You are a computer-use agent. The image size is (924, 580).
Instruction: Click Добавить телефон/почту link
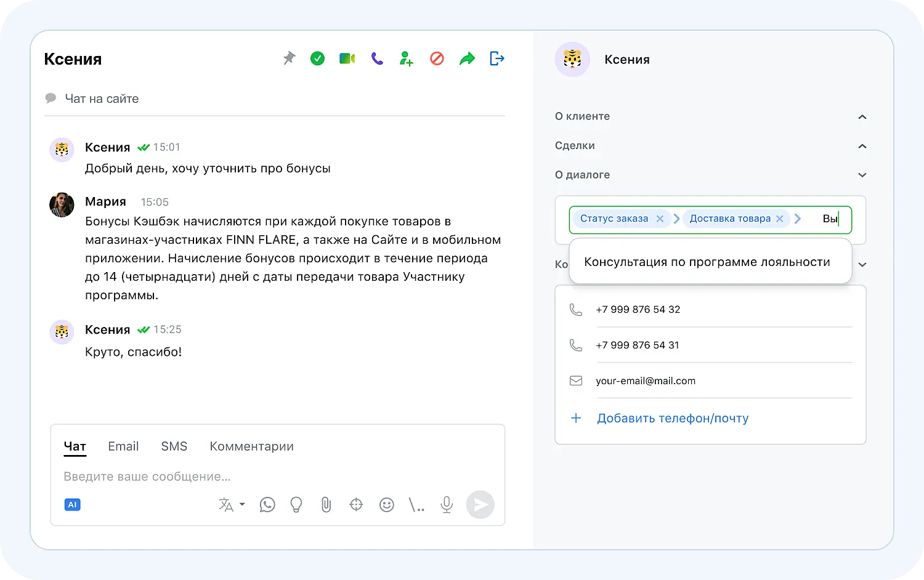(672, 418)
